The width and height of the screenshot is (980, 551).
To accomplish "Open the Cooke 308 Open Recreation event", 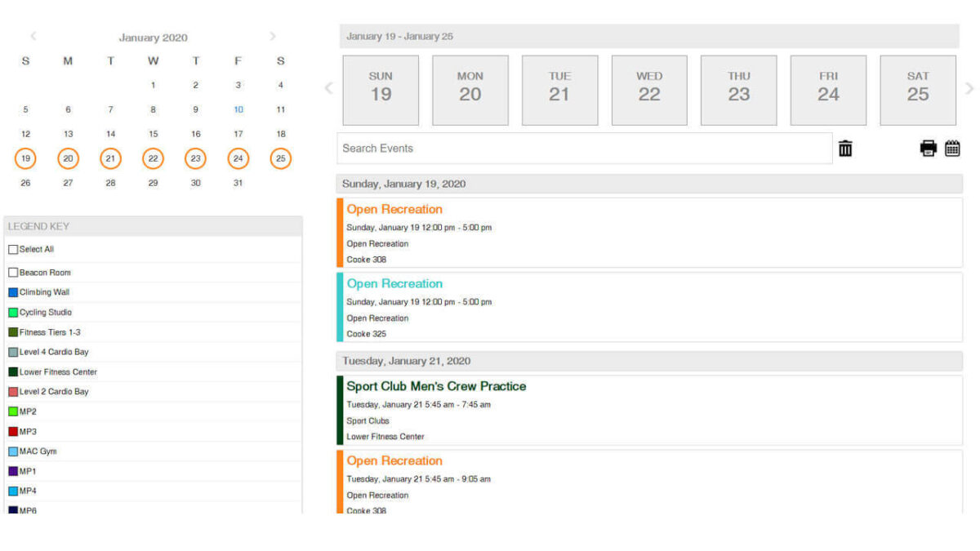I will click(394, 209).
